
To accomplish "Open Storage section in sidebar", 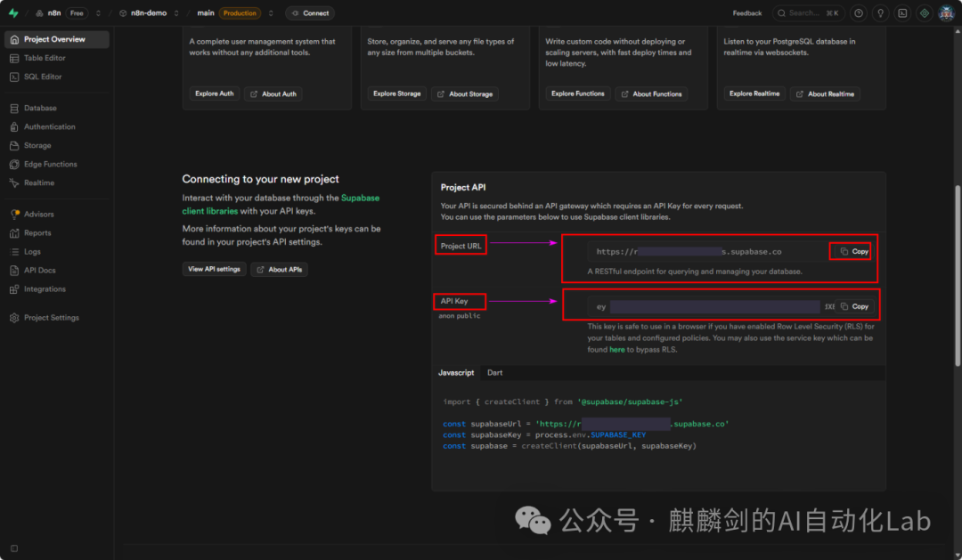I will 37,145.
